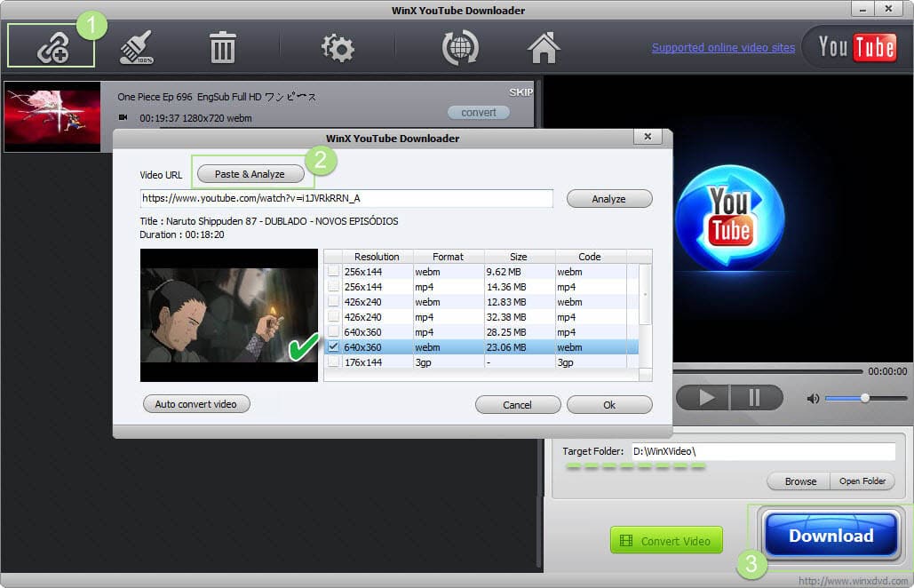The image size is (914, 588).
Task: Check the 640x360 mp4 row checkbox
Action: (333, 332)
